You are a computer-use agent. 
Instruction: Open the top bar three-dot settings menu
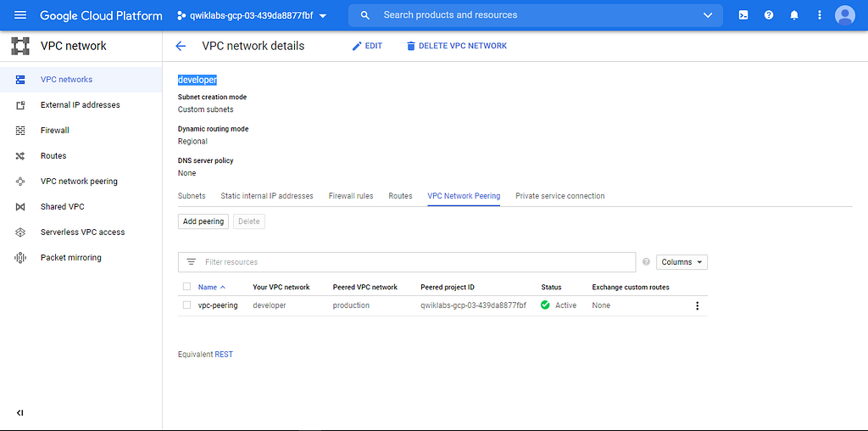(820, 15)
